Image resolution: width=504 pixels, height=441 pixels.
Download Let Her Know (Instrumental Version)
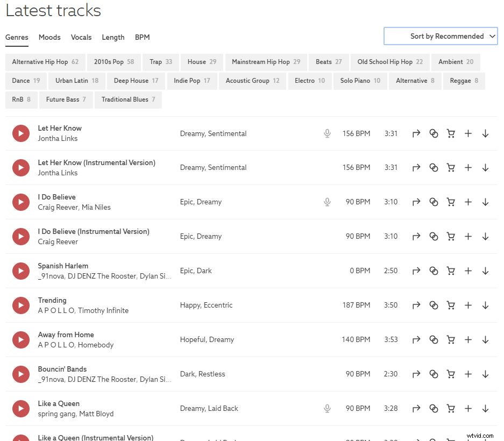pyautogui.click(x=485, y=168)
